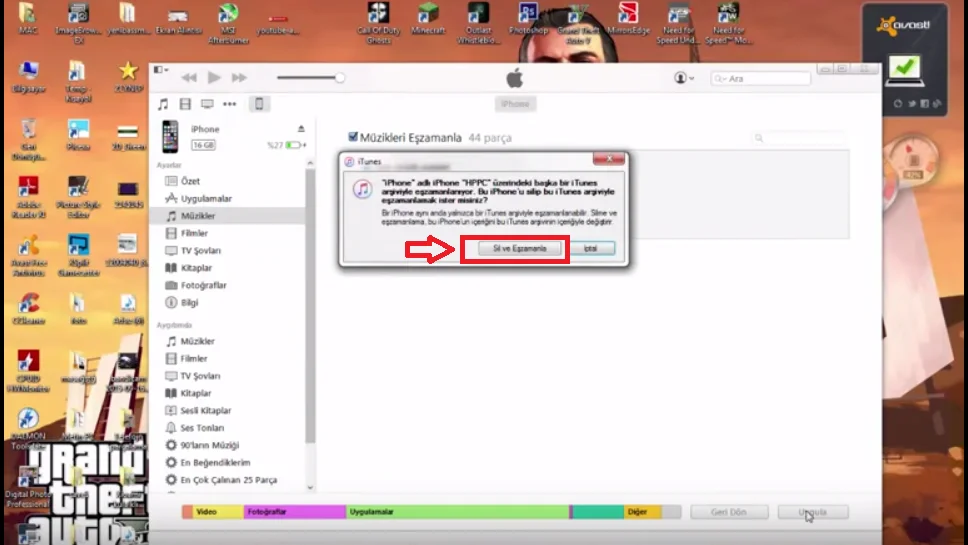
Task: Open the Movies library icon
Action: [185, 104]
